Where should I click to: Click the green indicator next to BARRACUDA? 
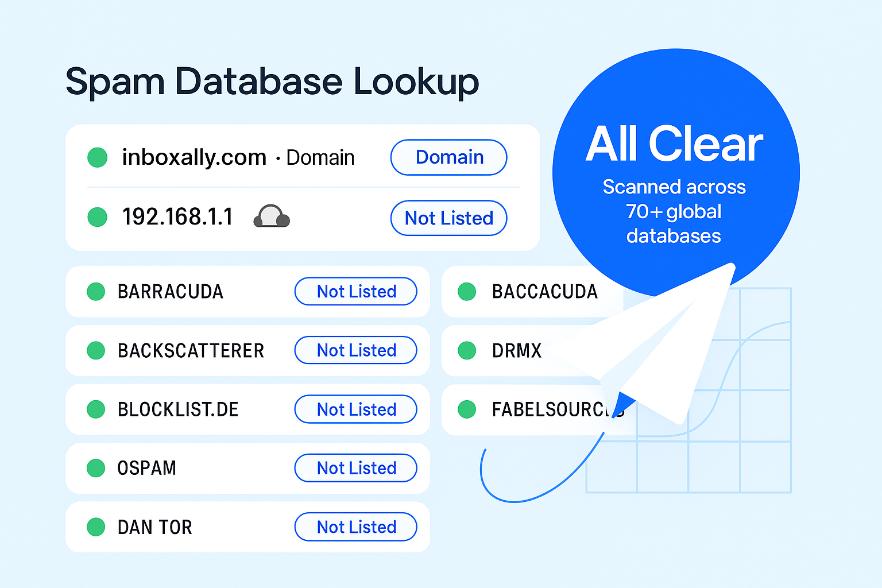[x=96, y=292]
